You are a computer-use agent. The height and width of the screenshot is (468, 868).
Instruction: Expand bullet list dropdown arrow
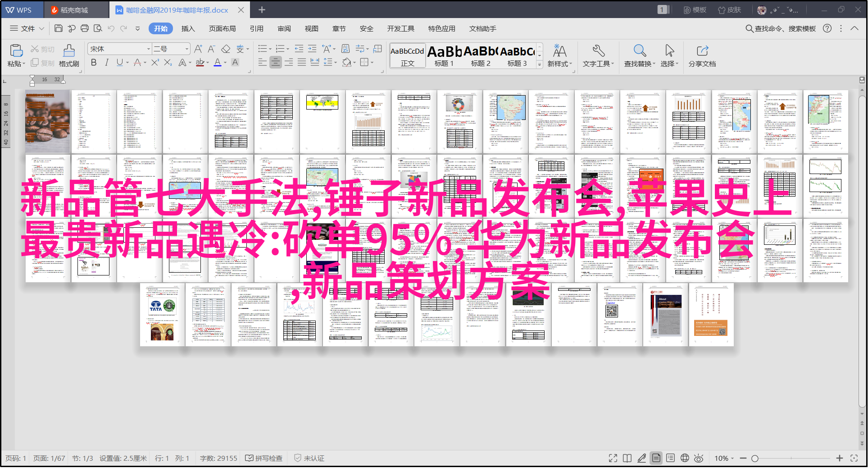click(x=270, y=49)
